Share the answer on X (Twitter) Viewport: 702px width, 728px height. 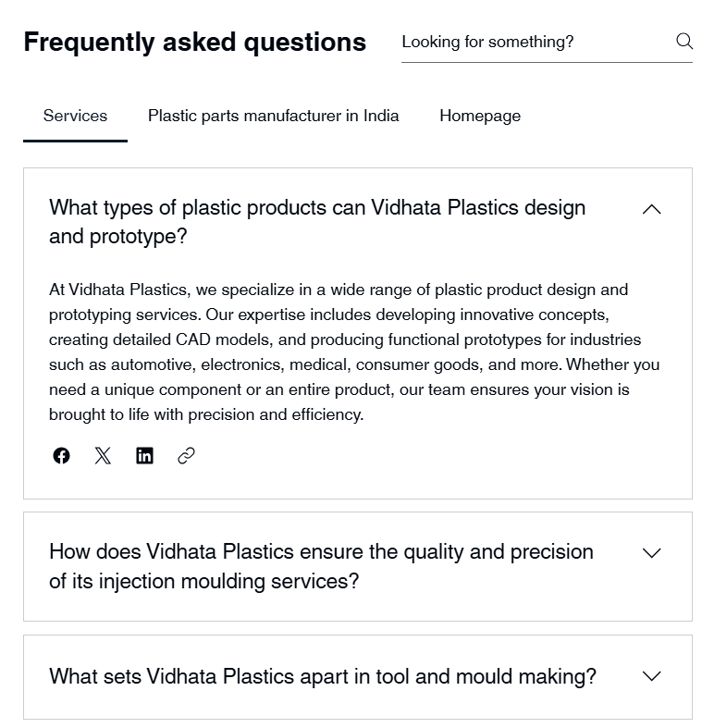click(103, 455)
